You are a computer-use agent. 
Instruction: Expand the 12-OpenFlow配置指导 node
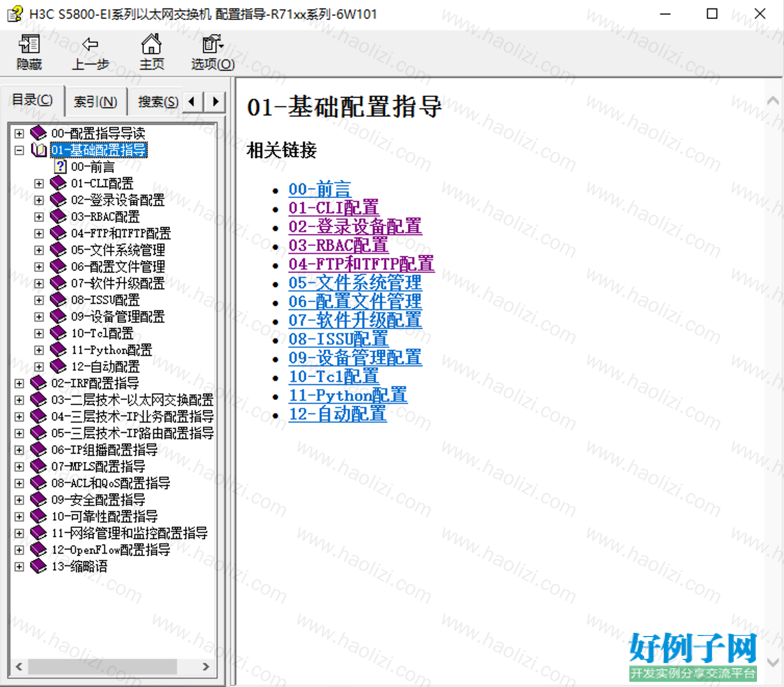pyautogui.click(x=19, y=550)
